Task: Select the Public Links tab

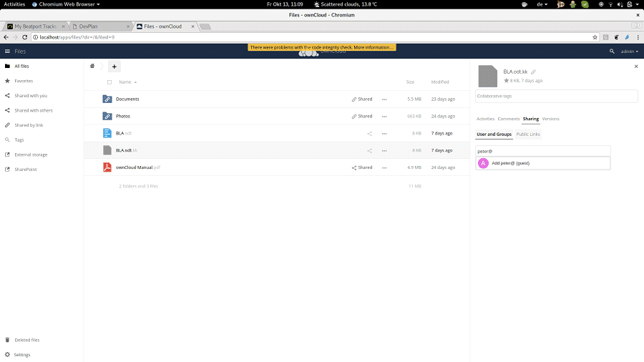Action: [528, 134]
